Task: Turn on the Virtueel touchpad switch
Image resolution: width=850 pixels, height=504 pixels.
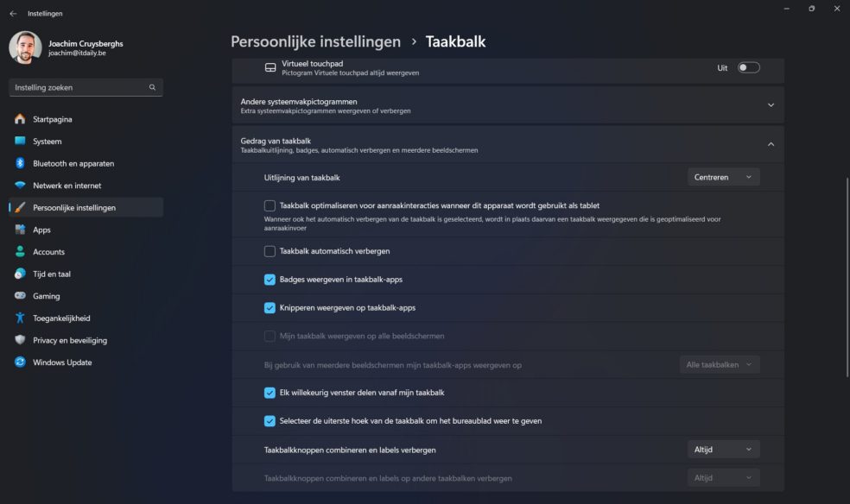Action: (748, 67)
